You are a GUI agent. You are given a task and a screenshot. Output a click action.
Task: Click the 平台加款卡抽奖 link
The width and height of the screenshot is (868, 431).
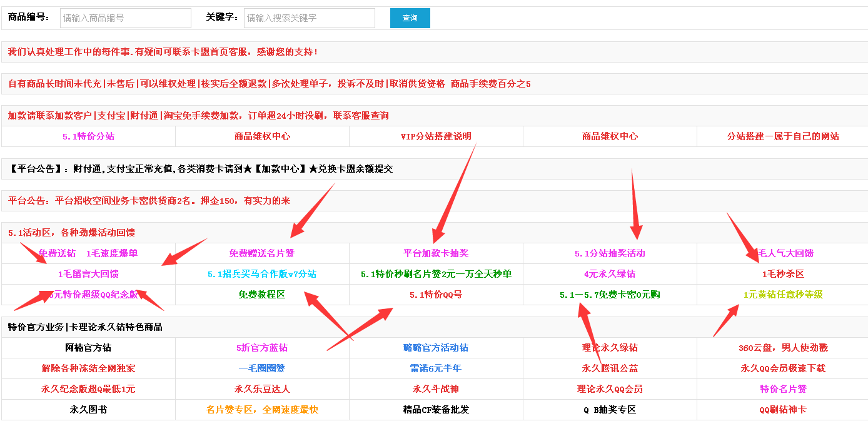tap(435, 253)
